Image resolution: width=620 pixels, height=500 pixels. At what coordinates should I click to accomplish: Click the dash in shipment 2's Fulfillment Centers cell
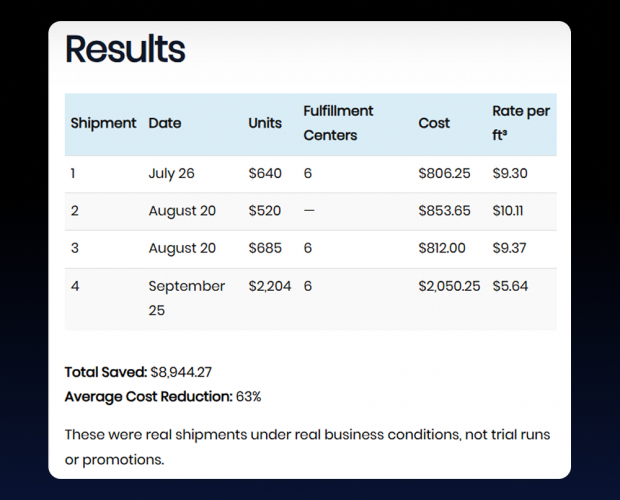click(x=309, y=211)
